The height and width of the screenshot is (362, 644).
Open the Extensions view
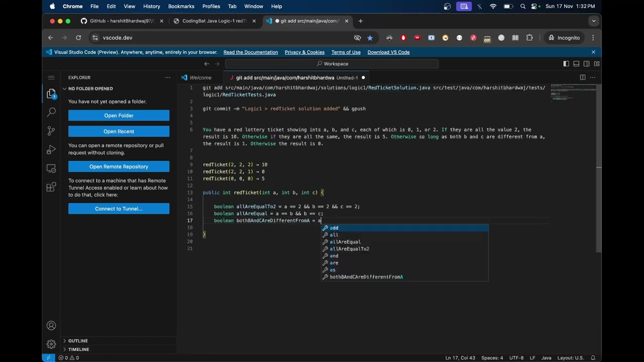51,188
